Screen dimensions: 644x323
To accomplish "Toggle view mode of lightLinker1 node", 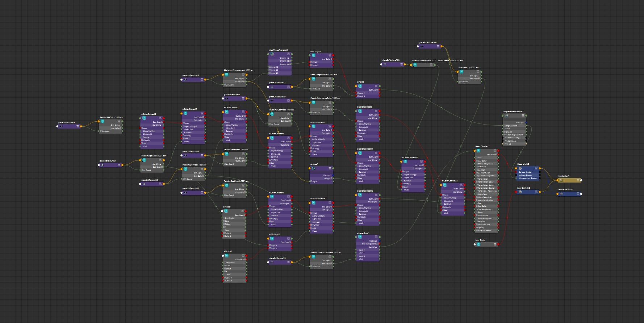I will (x=578, y=180).
